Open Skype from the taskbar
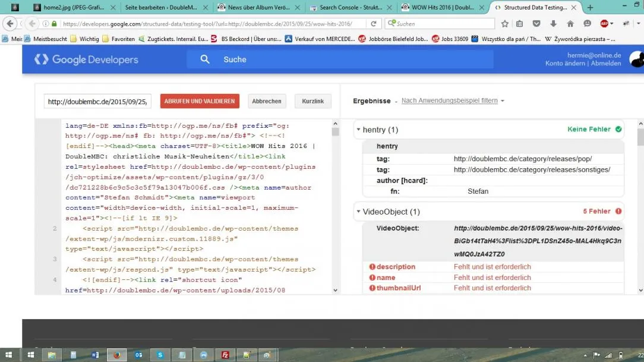Screen dimensions: 644x362 tap(160, 355)
